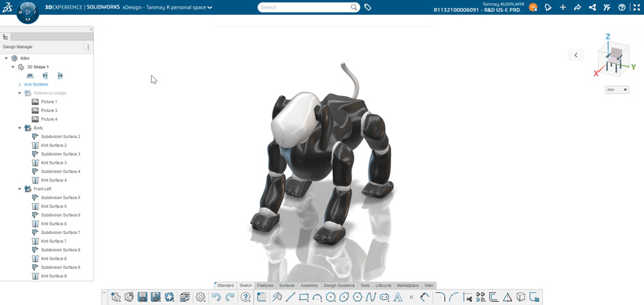
Task: Select the Offset entities tool
Action: click(x=494, y=297)
